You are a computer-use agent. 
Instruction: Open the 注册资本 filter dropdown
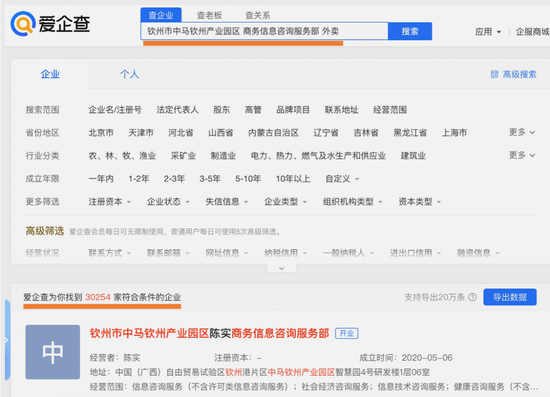[109, 202]
